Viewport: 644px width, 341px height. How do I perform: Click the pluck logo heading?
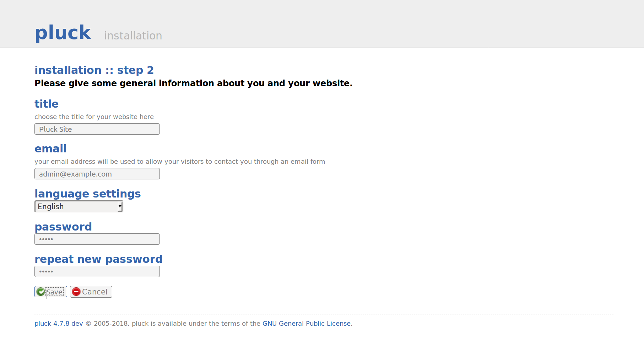pyautogui.click(x=63, y=33)
